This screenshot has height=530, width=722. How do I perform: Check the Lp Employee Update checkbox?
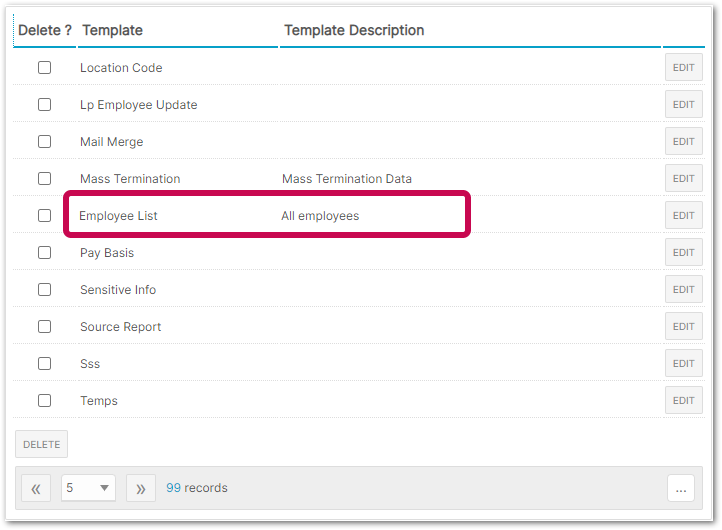click(45, 105)
